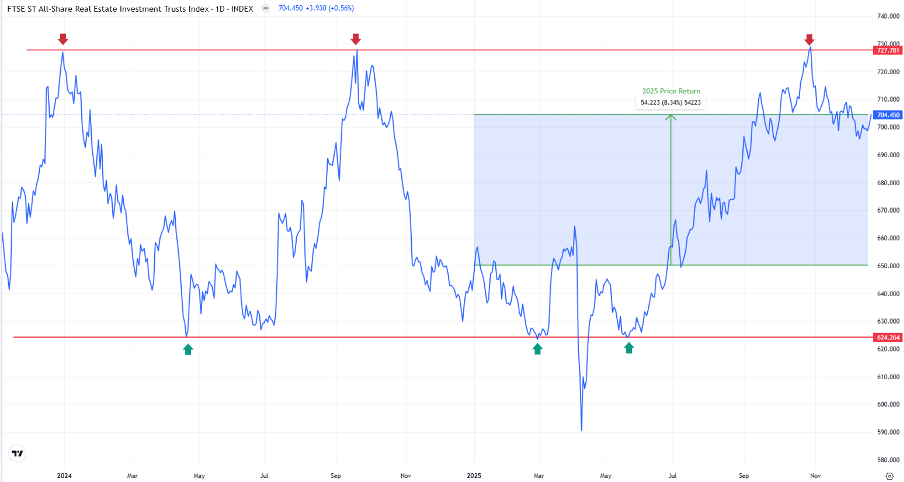Image resolution: width=904 pixels, height=482 pixels.
Task: Click the 704.450 +3.930 (+0.56%) price readout
Action: coord(316,9)
